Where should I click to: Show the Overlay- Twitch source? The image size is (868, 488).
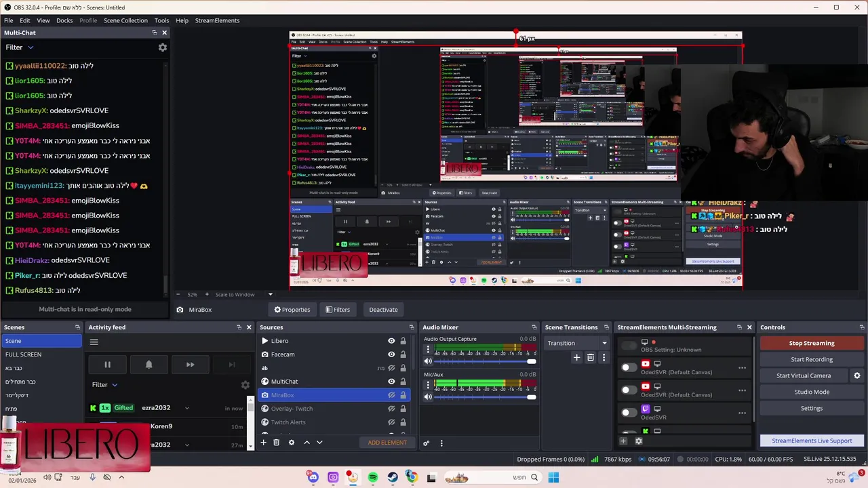coord(391,409)
